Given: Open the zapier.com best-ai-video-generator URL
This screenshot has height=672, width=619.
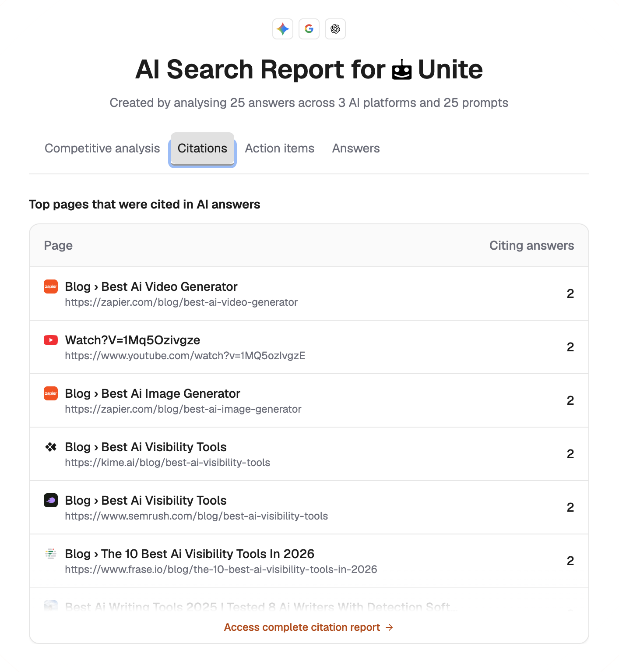Looking at the screenshot, I should click(x=181, y=302).
